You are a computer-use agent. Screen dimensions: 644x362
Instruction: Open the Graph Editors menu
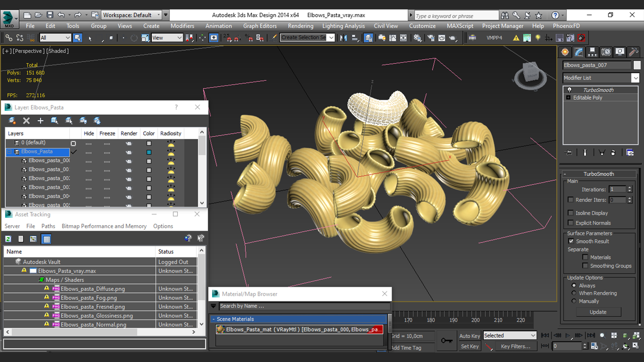[x=260, y=26]
